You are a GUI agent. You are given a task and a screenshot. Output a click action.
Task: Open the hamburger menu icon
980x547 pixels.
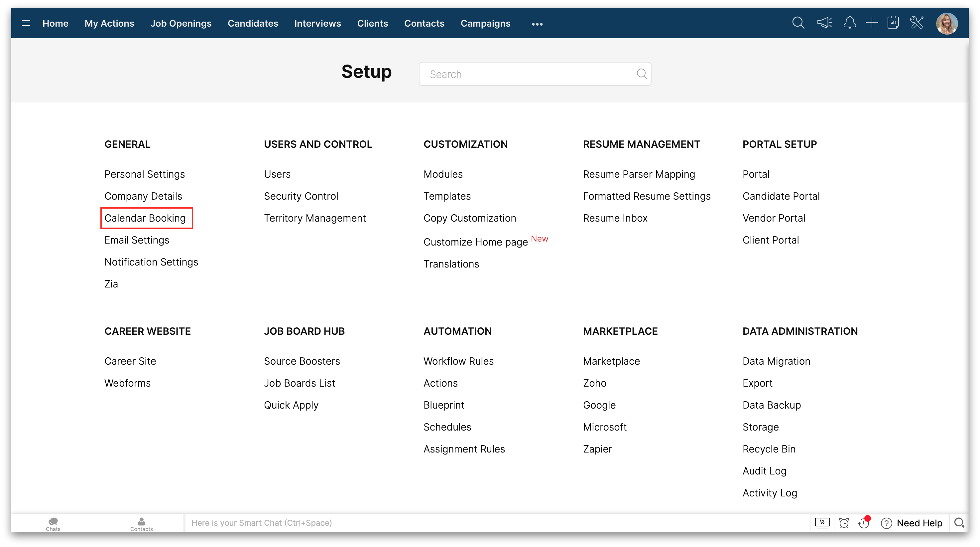point(26,23)
